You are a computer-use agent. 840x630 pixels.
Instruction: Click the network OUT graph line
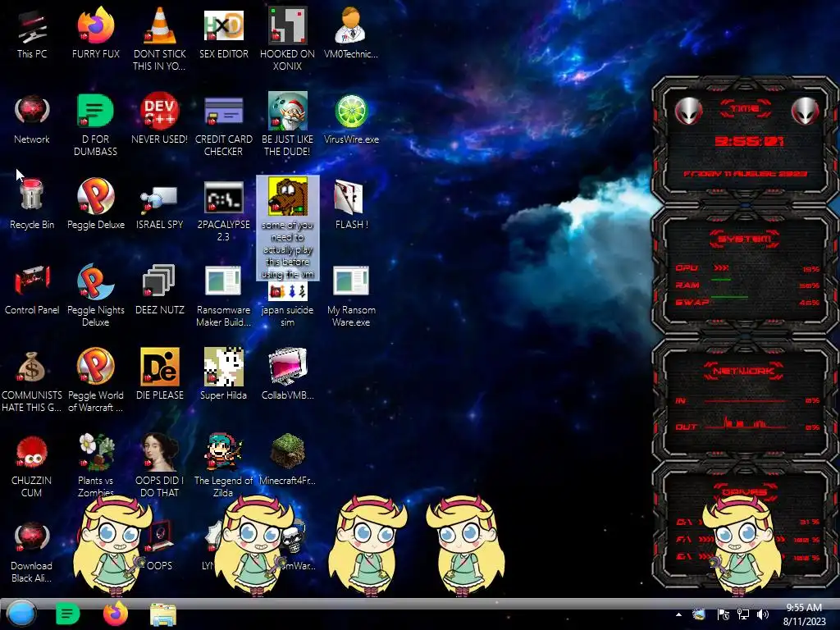(x=746, y=424)
